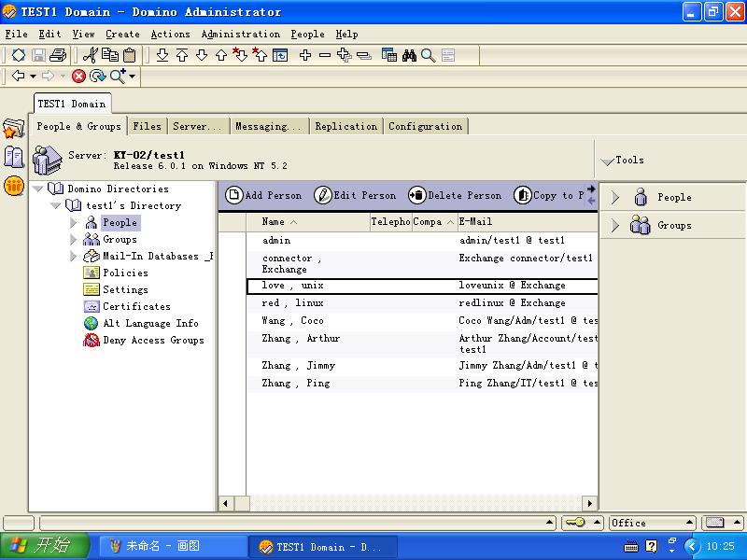Click the magnifying glass search toolbar icon
Screen dimensions: 747x560
pyautogui.click(x=429, y=55)
